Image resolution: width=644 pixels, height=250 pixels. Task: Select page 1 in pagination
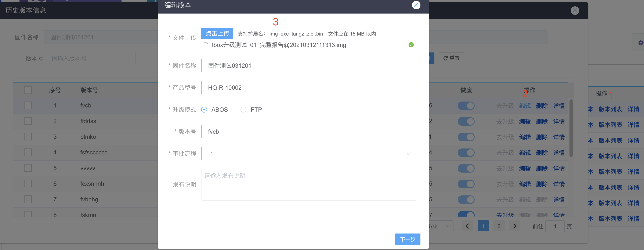point(483,226)
